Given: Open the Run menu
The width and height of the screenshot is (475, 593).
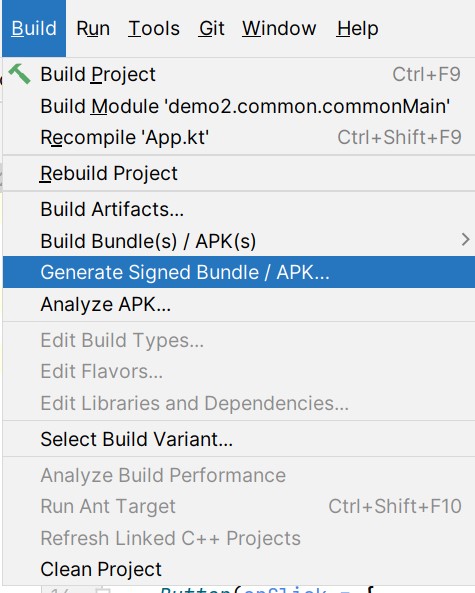Looking at the screenshot, I should click(x=93, y=28).
